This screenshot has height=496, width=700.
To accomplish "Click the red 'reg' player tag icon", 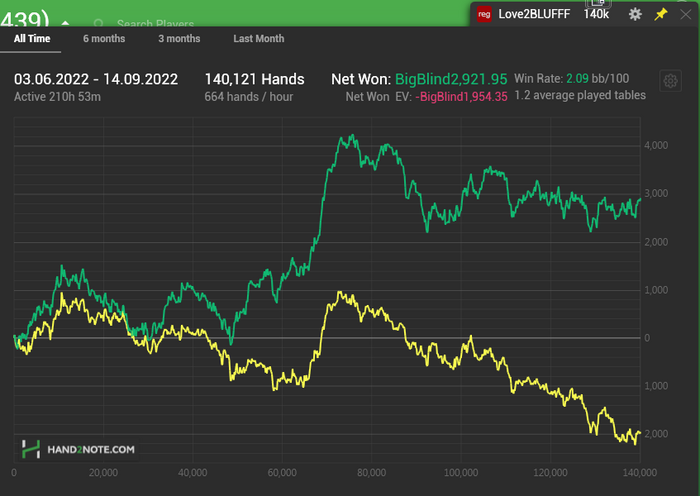I will [484, 14].
